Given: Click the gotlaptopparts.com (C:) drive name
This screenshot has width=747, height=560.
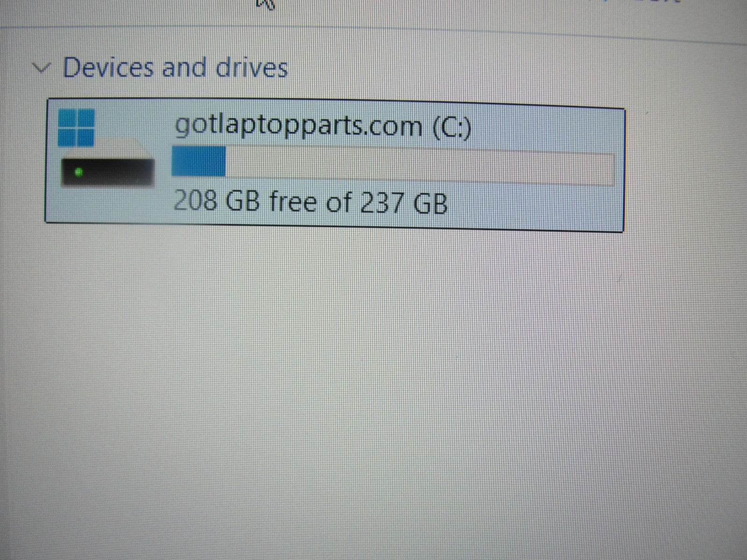Looking at the screenshot, I should pyautogui.click(x=322, y=126).
